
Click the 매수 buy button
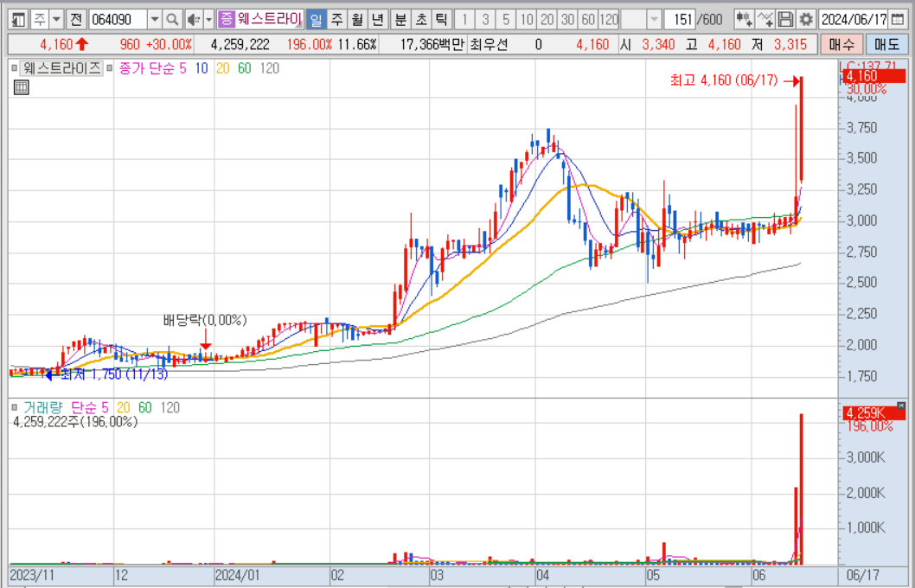point(841,44)
